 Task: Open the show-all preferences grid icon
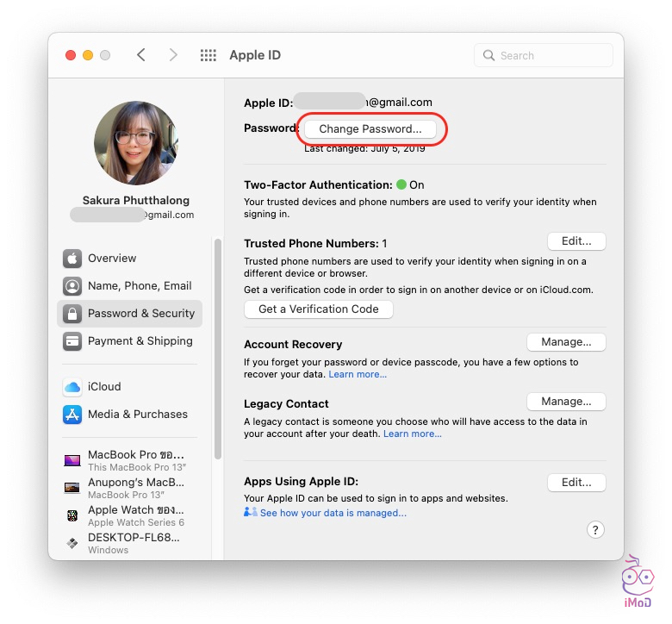pos(208,55)
